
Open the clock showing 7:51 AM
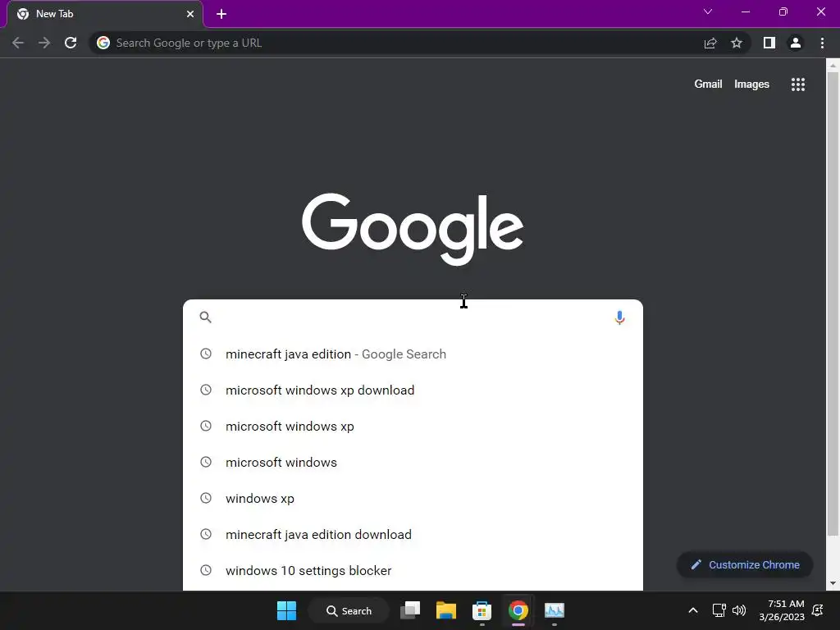pyautogui.click(x=782, y=610)
